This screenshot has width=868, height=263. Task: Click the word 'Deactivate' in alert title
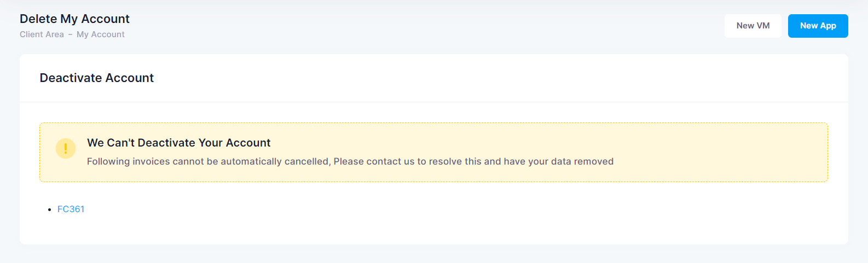coord(166,143)
